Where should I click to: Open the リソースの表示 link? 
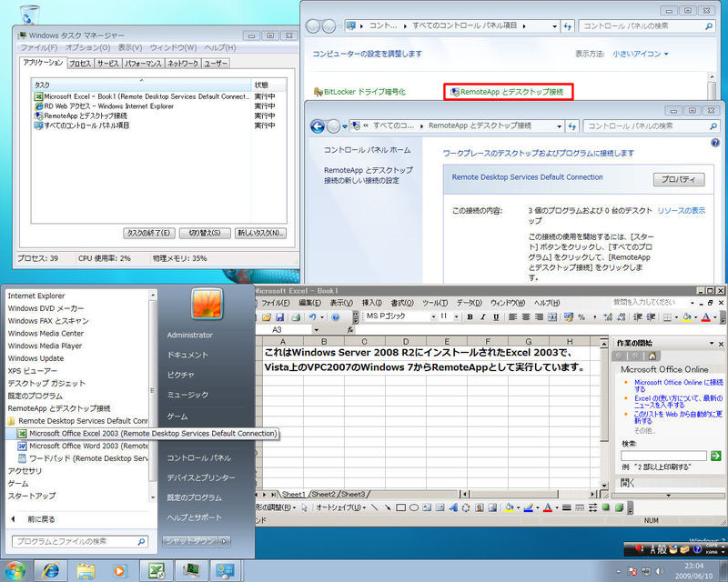pos(681,211)
